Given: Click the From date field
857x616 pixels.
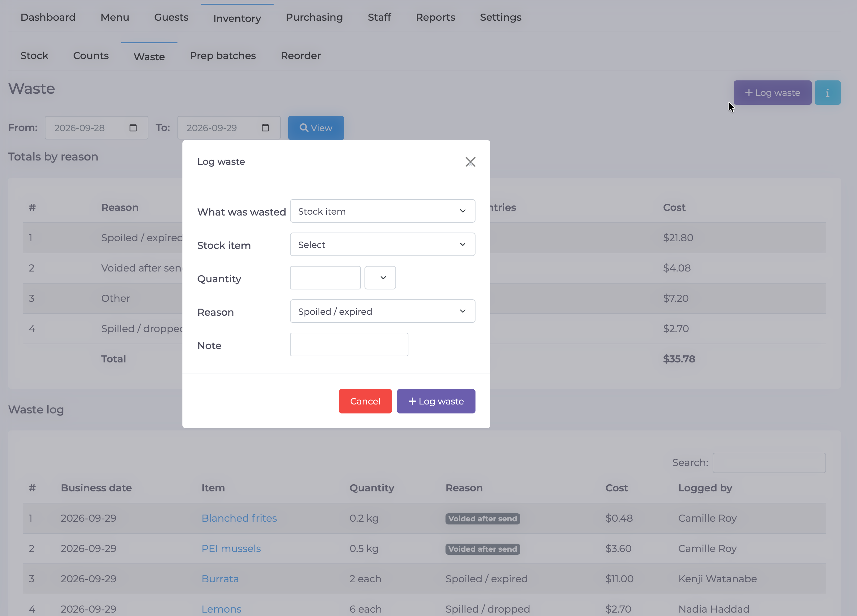Looking at the screenshot, I should tap(96, 128).
